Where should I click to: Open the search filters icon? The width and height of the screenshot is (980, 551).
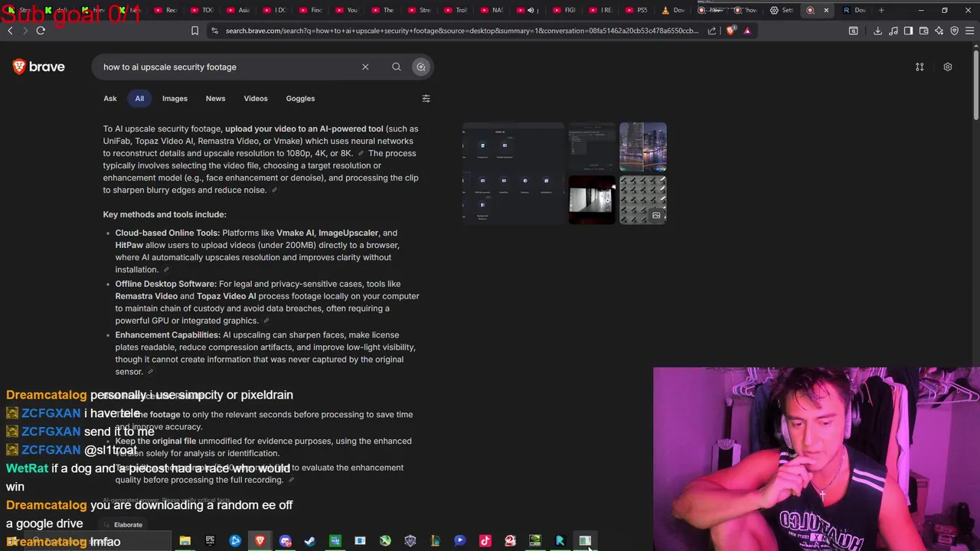[x=426, y=98]
